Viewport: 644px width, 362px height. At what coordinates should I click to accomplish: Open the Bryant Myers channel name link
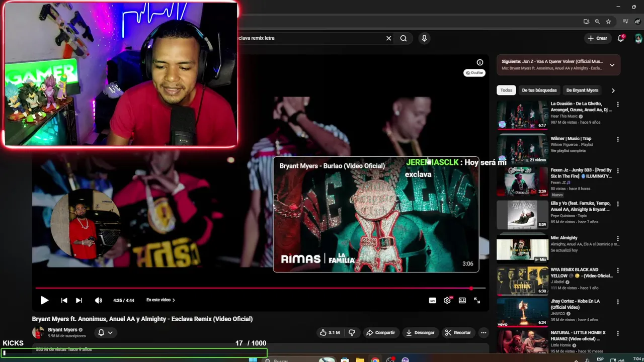coord(62,330)
